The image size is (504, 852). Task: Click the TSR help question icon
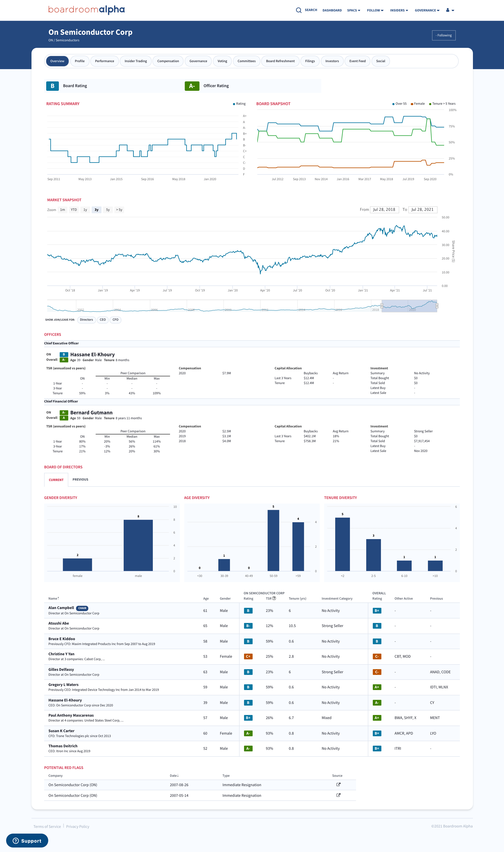[274, 598]
